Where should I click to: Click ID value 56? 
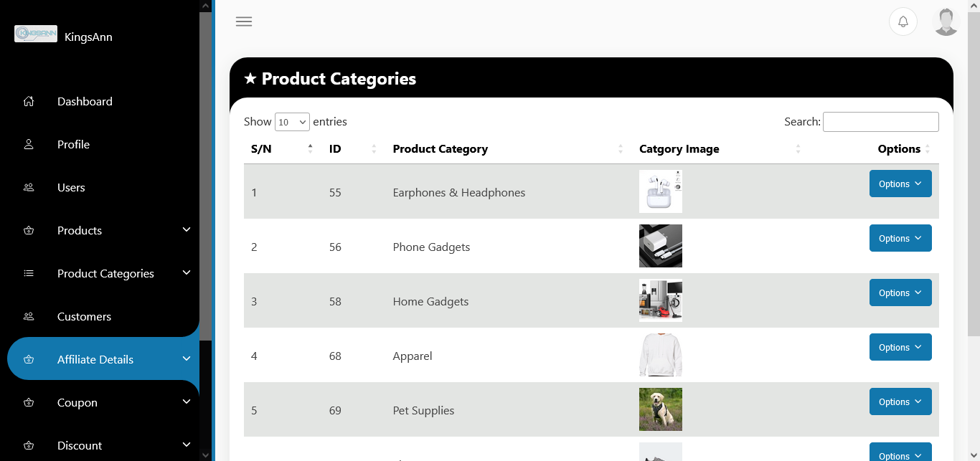click(335, 247)
